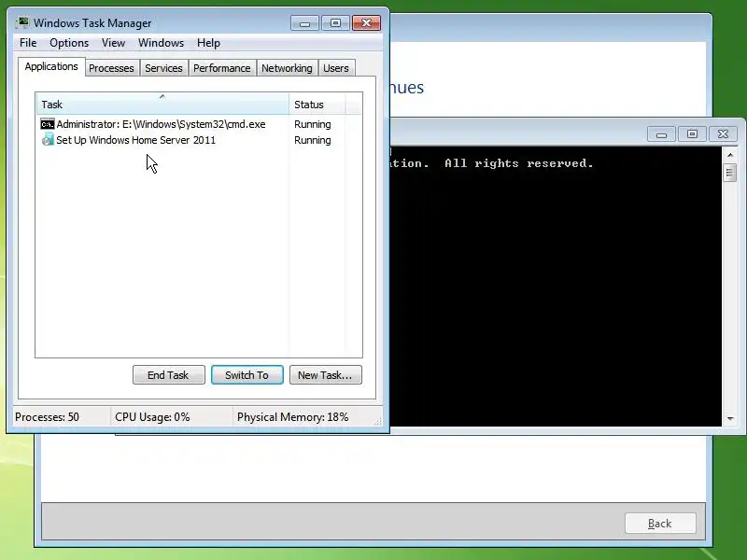Screen dimensions: 747x560
Task: Click the command prompt scroll up arrow
Action: (730, 155)
